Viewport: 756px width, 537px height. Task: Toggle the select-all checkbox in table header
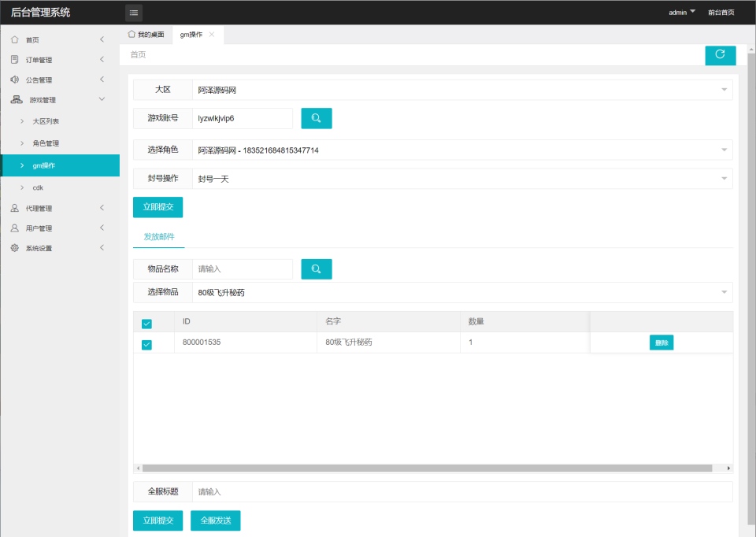(x=146, y=324)
